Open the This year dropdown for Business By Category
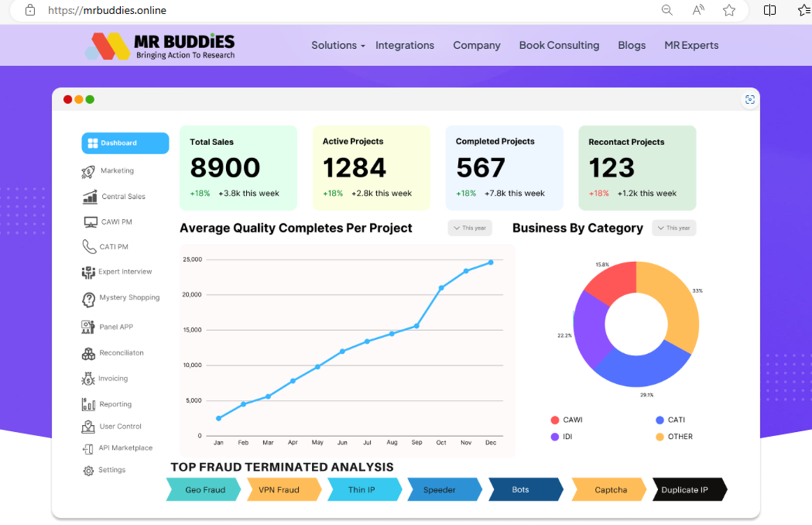This screenshot has height=525, width=812. pyautogui.click(x=674, y=228)
